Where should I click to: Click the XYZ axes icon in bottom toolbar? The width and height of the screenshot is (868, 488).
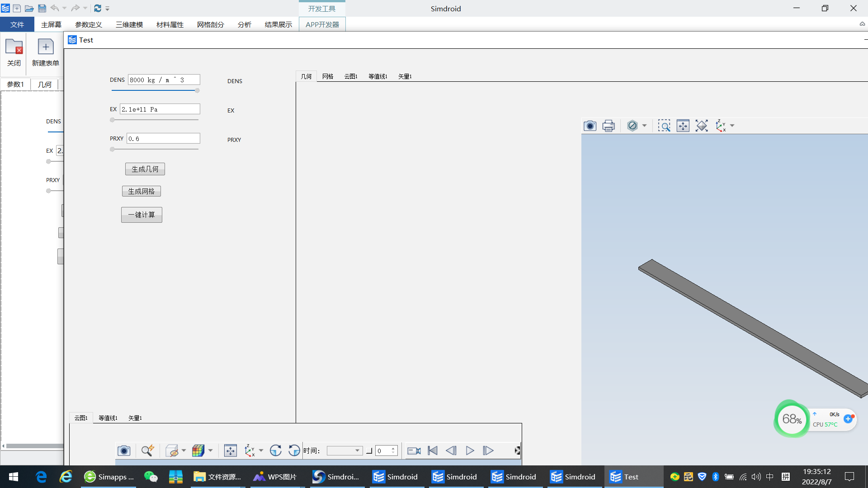point(250,450)
